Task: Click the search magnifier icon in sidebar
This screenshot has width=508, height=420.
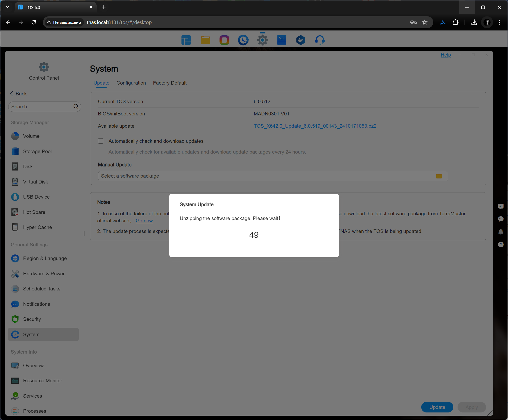Action: tap(76, 107)
